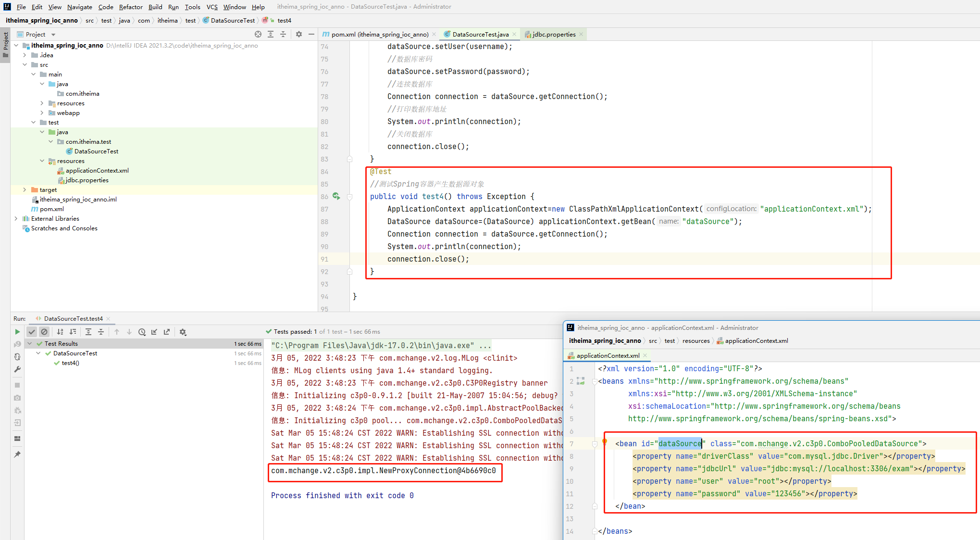
Task: Click the Spring bean gutter icon at line 2
Action: [x=581, y=381]
